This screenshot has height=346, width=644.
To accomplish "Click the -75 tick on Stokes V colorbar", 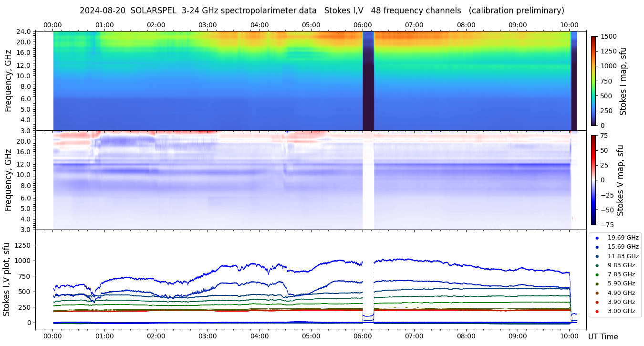I will pos(606,224).
